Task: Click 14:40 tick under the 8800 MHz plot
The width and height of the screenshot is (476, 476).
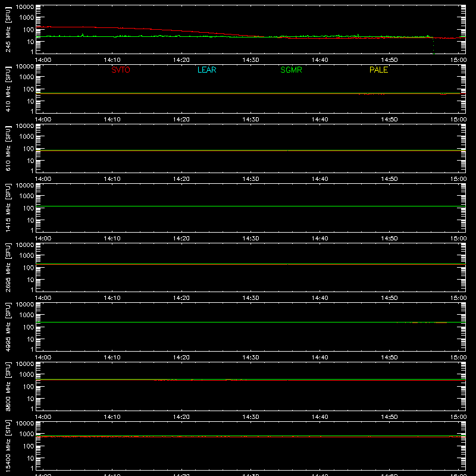Action: pos(320,417)
